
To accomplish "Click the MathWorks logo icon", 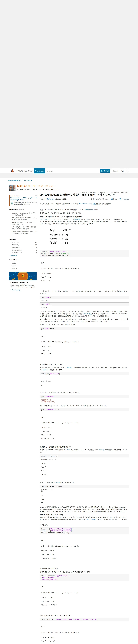I will [x=12, y=171].
